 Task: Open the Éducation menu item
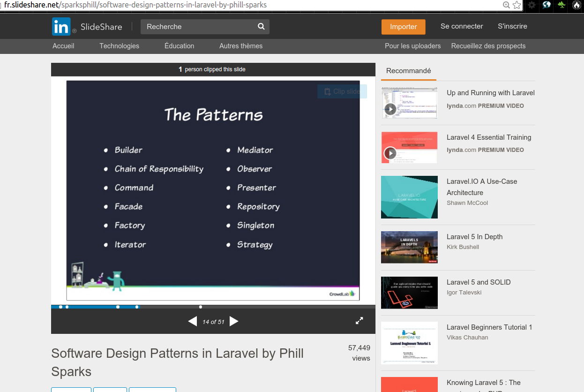pos(179,46)
